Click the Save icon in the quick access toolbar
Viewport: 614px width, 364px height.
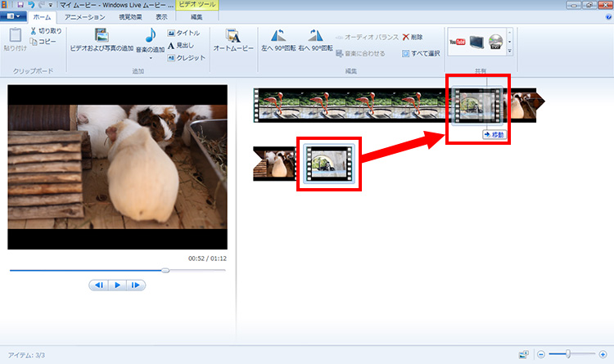tap(20, 5)
